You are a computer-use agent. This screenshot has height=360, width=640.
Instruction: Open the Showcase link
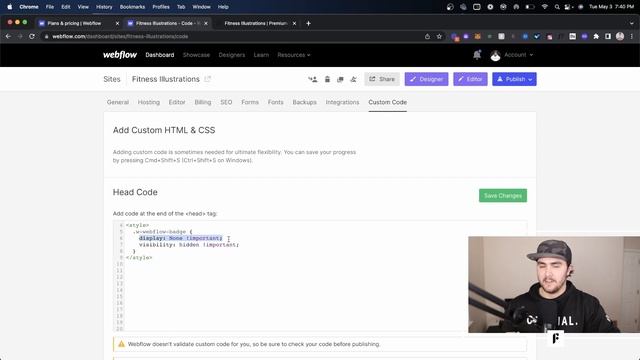click(x=196, y=55)
